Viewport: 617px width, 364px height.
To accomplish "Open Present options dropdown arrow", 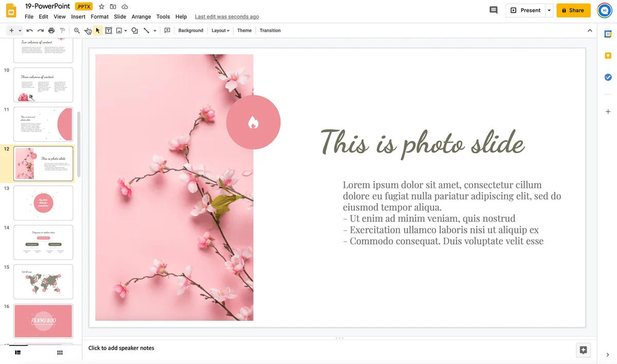I will [549, 10].
